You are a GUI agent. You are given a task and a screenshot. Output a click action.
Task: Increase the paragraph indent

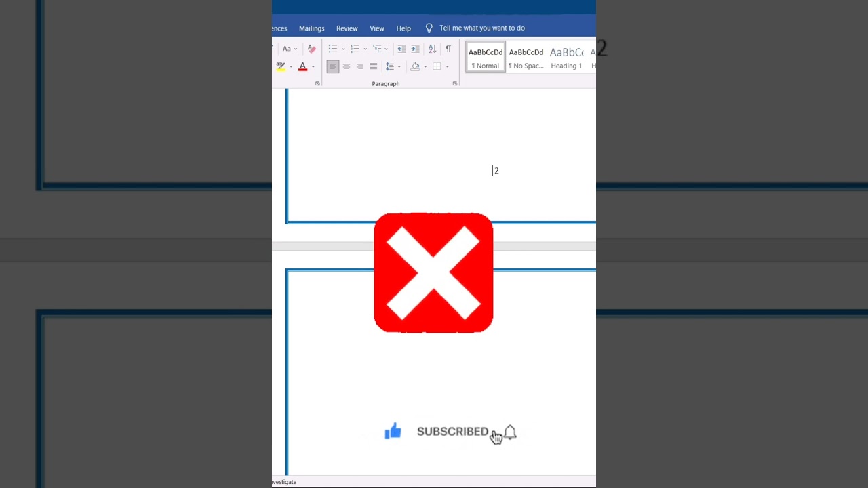[x=415, y=49]
